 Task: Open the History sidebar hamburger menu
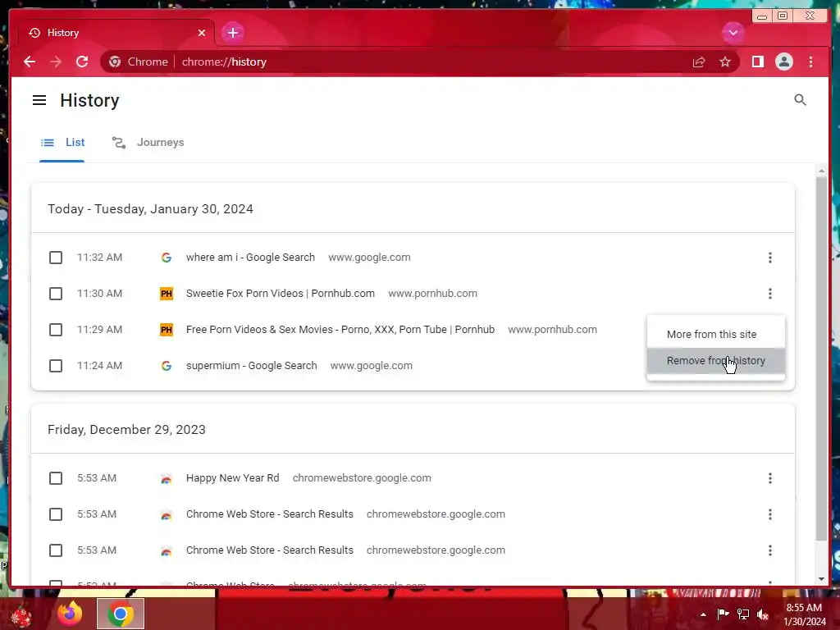39,100
